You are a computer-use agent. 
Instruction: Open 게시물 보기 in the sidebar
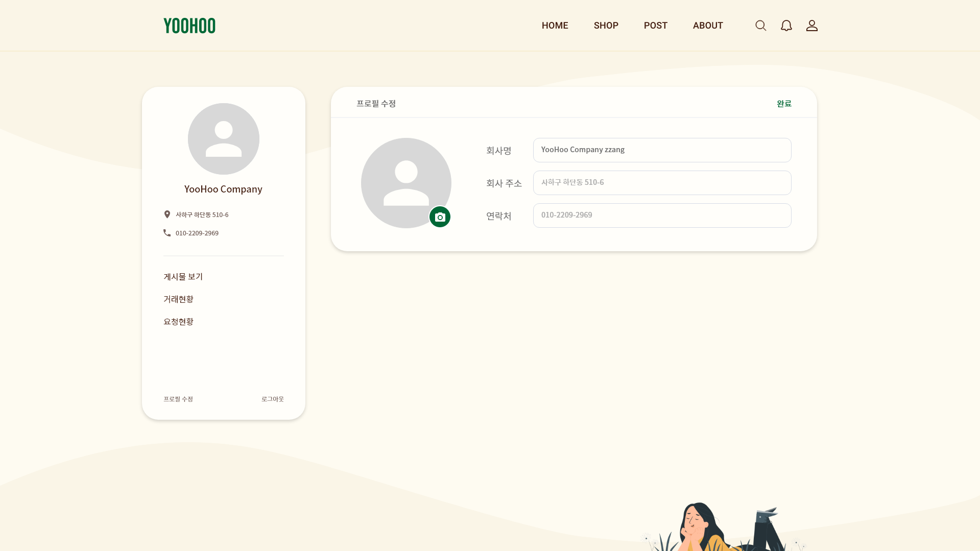pos(183,276)
